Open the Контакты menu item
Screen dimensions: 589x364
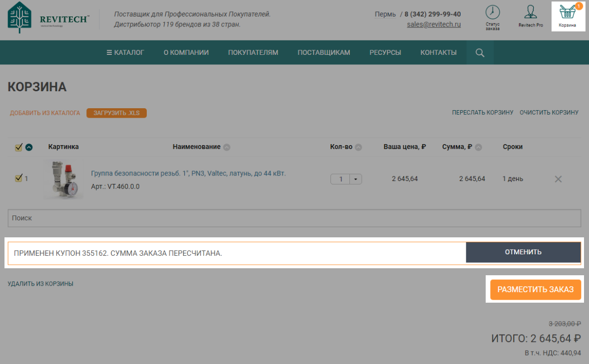pyautogui.click(x=438, y=52)
